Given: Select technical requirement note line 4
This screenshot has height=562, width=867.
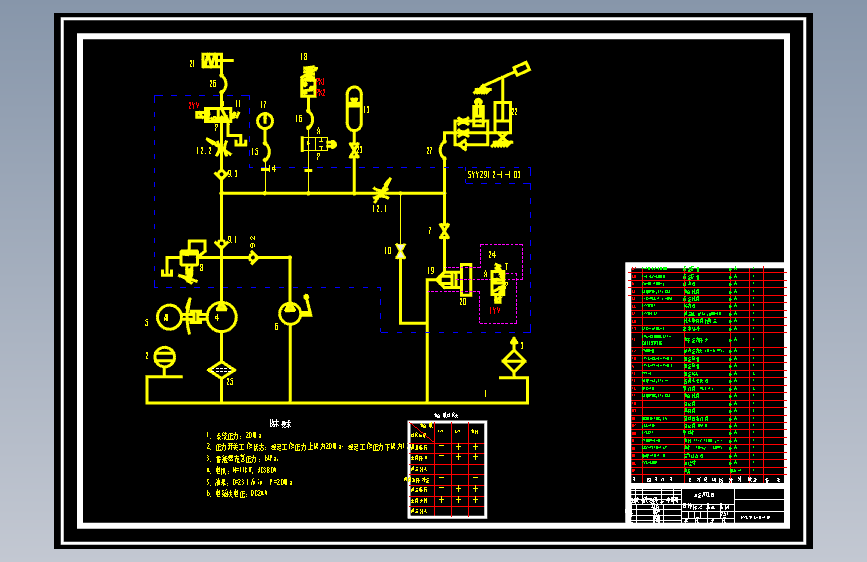Looking at the screenshot, I should click(241, 470).
